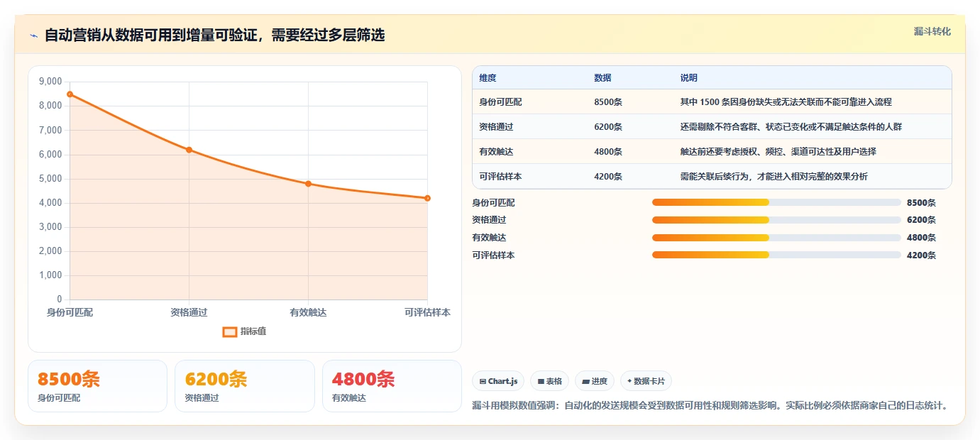Click the 说明 column header
This screenshot has width=980, height=440.
tap(688, 77)
